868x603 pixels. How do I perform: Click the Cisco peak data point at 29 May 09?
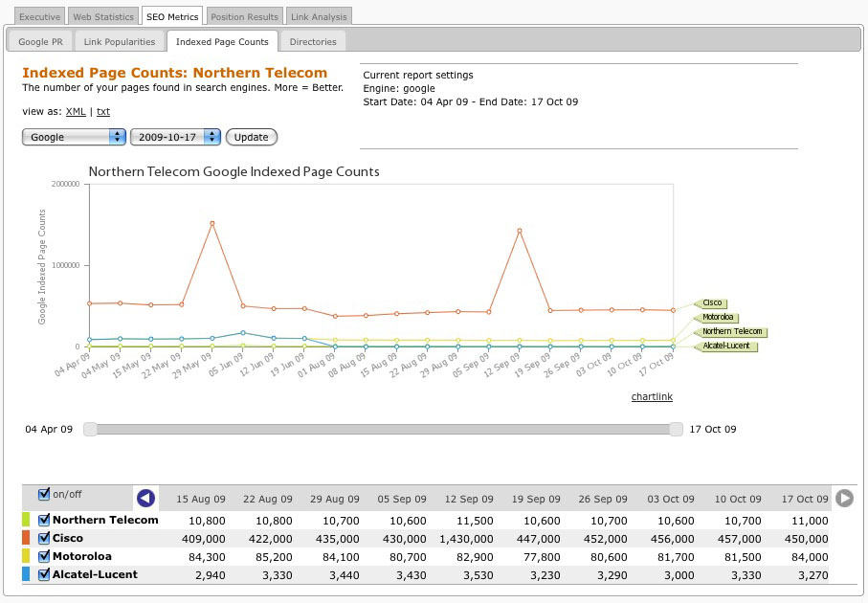tap(212, 223)
